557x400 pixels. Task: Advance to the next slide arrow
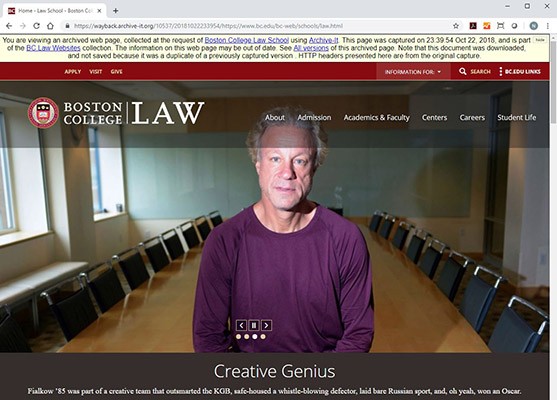tap(266, 325)
